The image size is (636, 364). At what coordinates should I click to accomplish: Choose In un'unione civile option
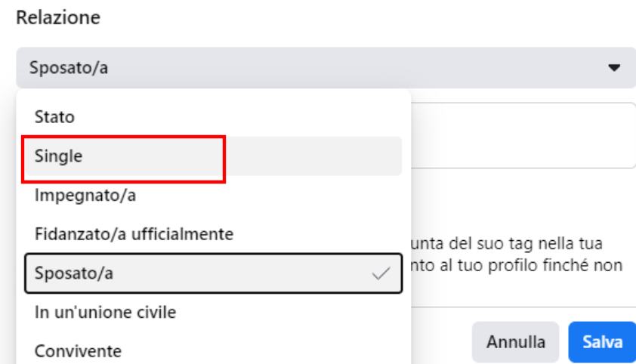(x=102, y=311)
